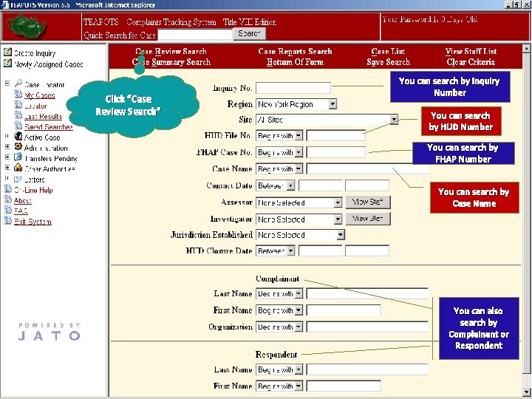Open FHAP Case No. match-type dropdown
Screen dimensions: 532x399
click(299, 152)
